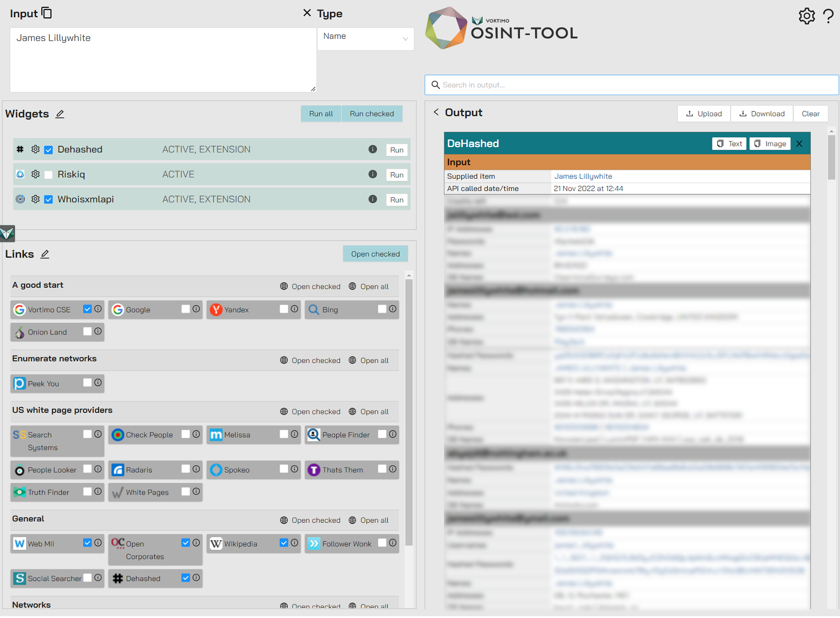This screenshot has height=618, width=840.
Task: Click the Bing magnifier icon
Action: tap(313, 310)
